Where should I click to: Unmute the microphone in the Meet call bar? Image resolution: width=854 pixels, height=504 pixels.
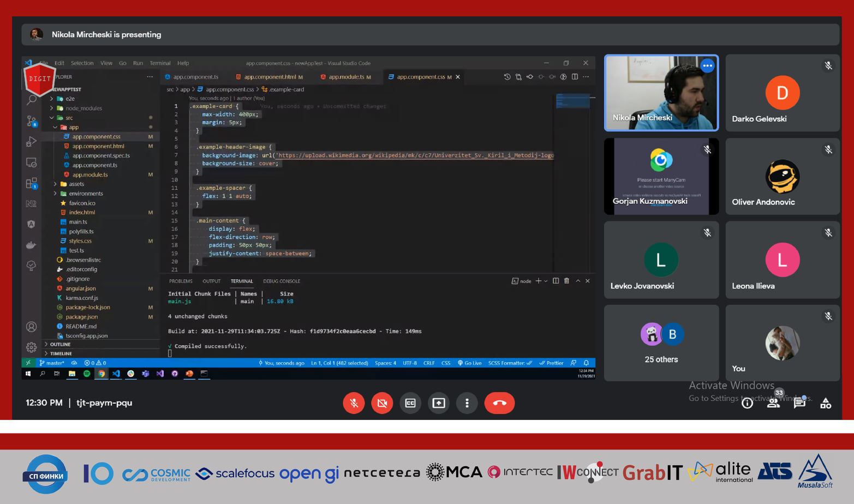pos(354,403)
